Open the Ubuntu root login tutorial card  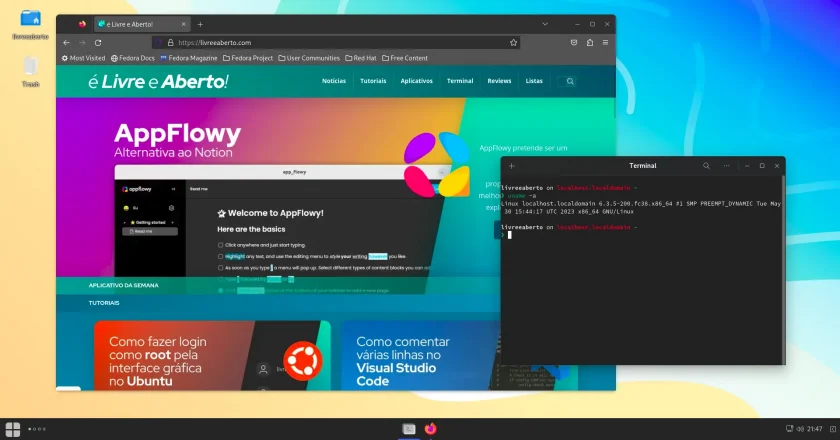point(212,355)
